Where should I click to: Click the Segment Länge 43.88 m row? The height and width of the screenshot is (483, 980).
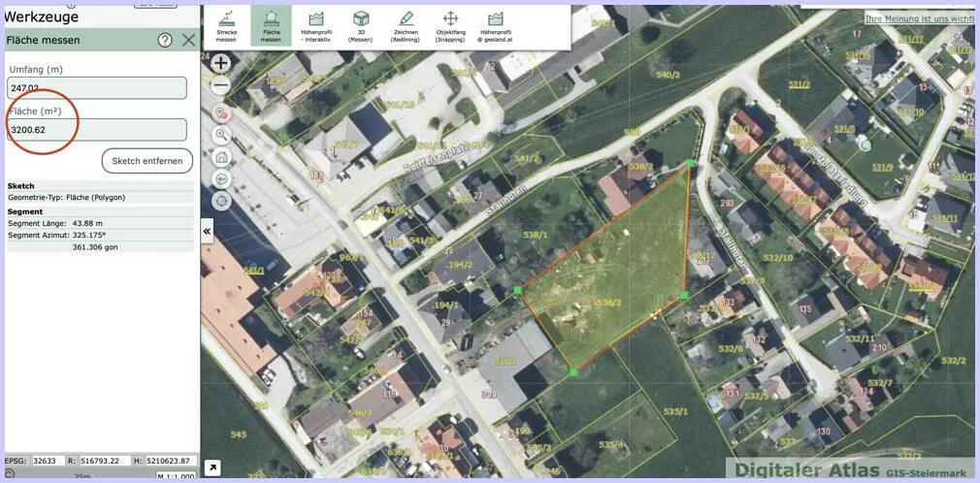[101, 223]
